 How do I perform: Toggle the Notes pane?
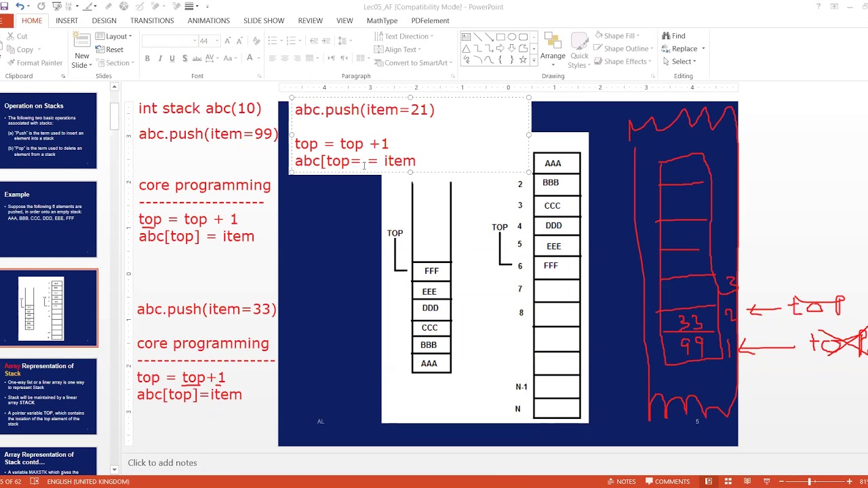(621, 481)
